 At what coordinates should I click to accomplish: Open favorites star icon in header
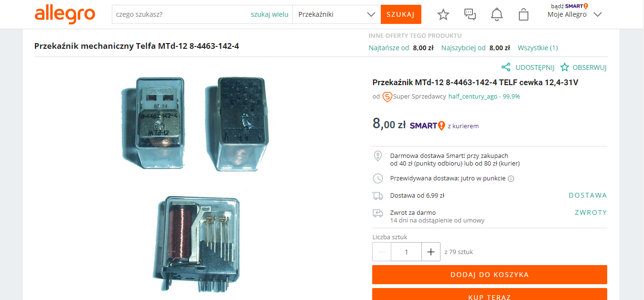coord(443,14)
